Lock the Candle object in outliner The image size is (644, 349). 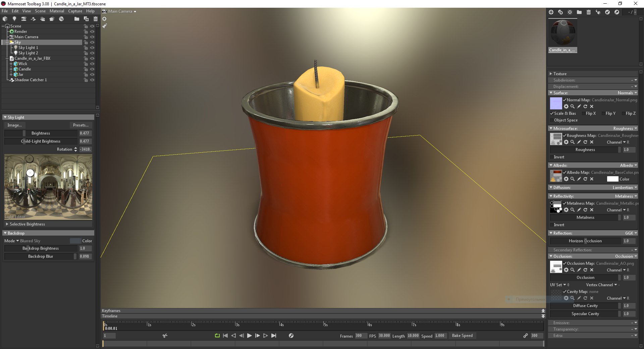[x=86, y=69]
